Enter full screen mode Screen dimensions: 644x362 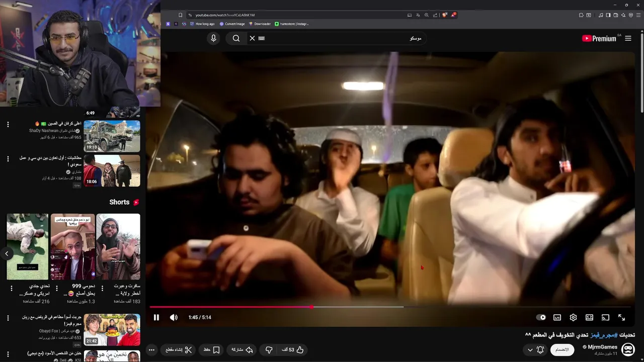pos(621,317)
